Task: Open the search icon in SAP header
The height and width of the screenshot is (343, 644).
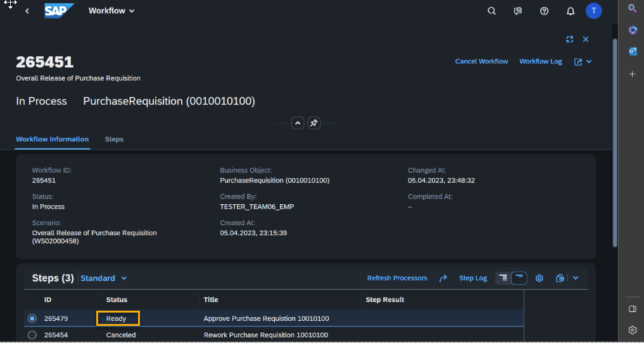Action: pos(491,11)
